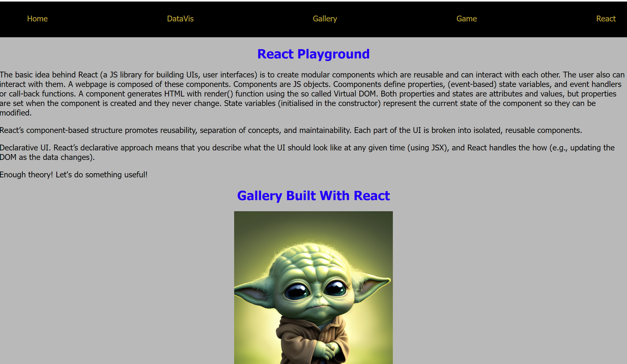Click the 'Virtual DOM' text

point(355,94)
